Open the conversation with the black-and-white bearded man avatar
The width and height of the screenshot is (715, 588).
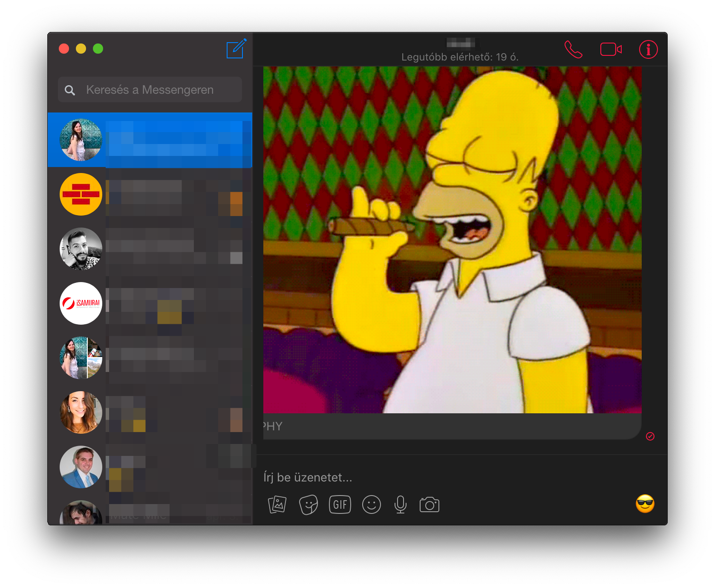pyautogui.click(x=150, y=249)
